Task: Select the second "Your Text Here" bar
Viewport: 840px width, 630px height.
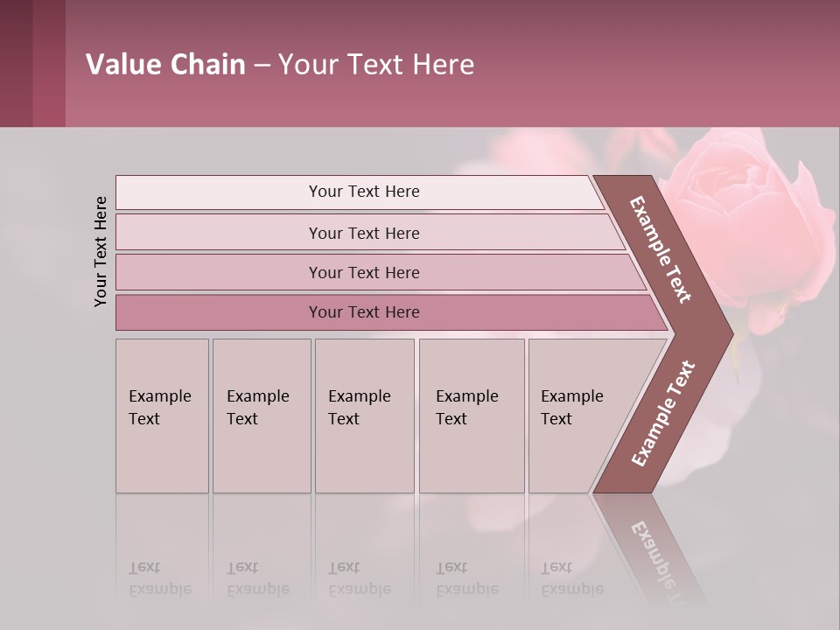Action: pyautogui.click(x=364, y=233)
